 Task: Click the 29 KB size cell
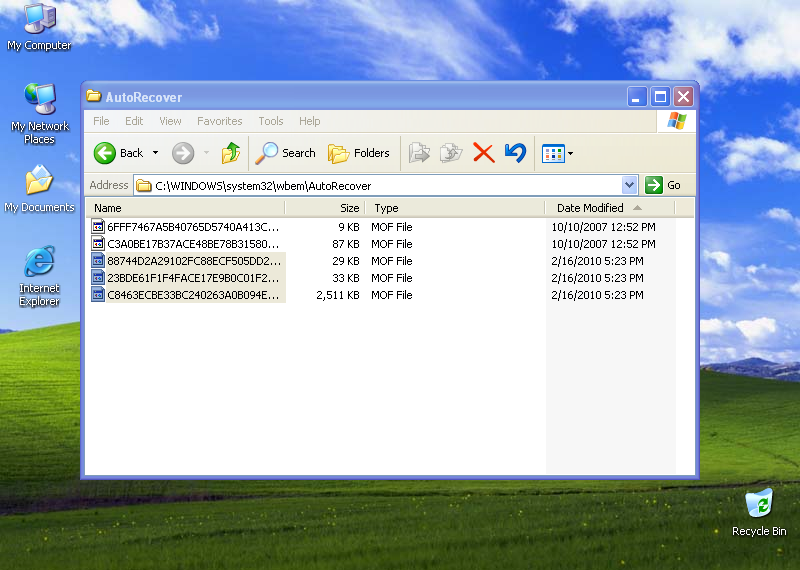(346, 261)
